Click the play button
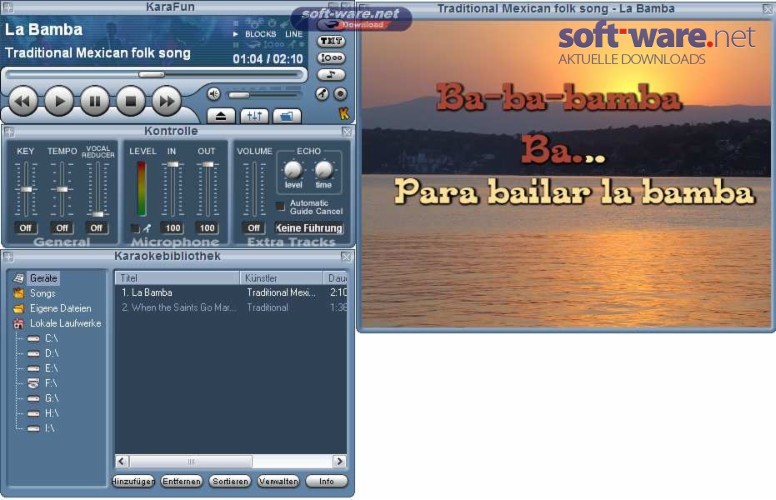The height and width of the screenshot is (500, 776). tap(59, 101)
